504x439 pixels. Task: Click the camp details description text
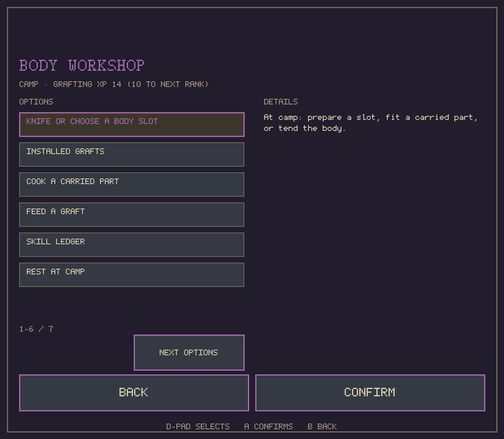pos(371,123)
